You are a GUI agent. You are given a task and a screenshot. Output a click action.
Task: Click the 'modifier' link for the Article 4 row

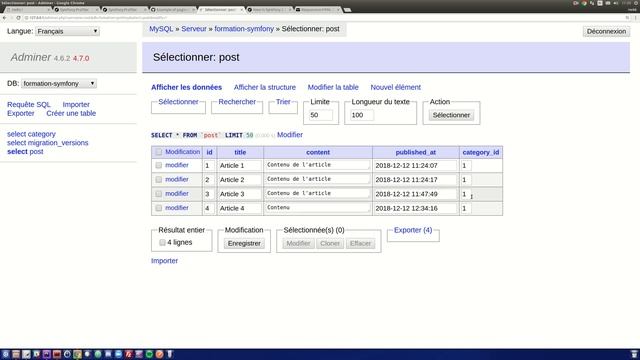click(x=177, y=208)
